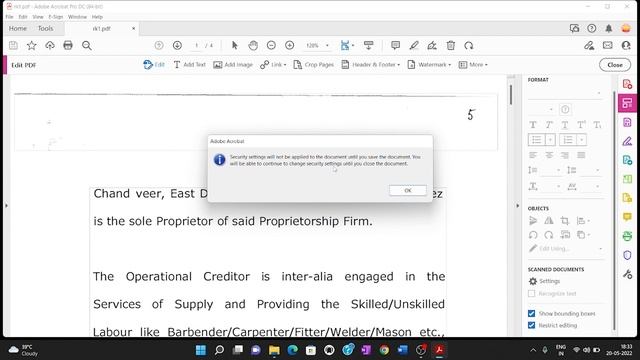Open the bulleted list style dropdown
This screenshot has height=360, width=640.
(x=550, y=140)
